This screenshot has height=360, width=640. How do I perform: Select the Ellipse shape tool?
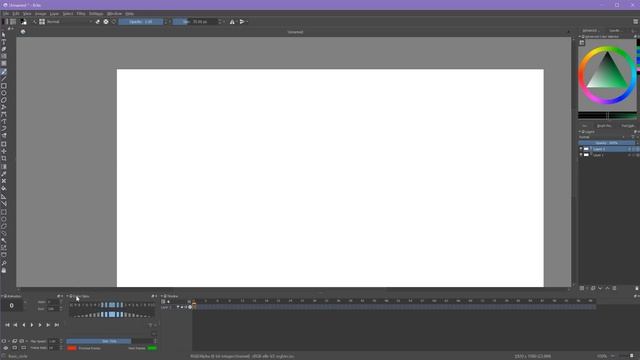4,93
